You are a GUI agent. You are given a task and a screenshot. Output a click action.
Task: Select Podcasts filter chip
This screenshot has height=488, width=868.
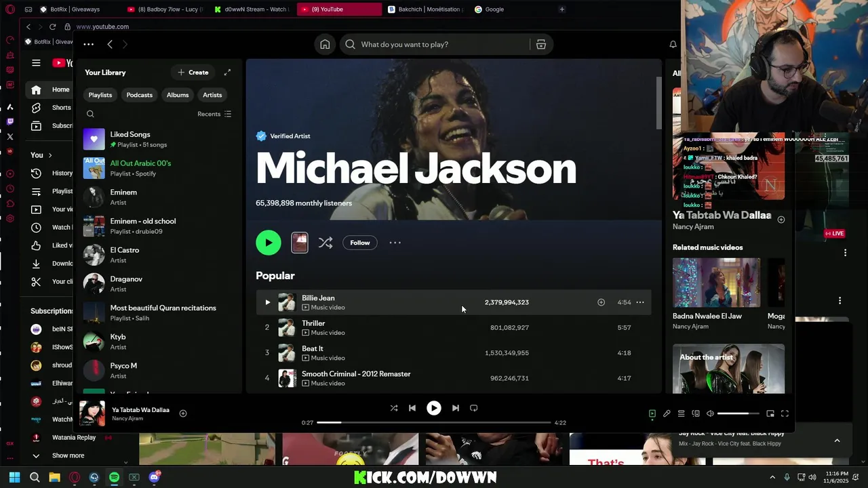click(x=139, y=95)
